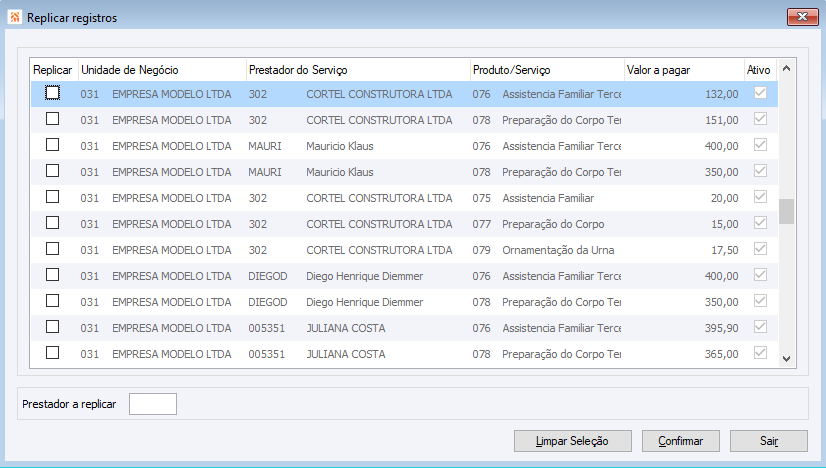The height and width of the screenshot is (468, 826).
Task: Click Mauricio Klaus in the 078 row
Action: tap(340, 172)
